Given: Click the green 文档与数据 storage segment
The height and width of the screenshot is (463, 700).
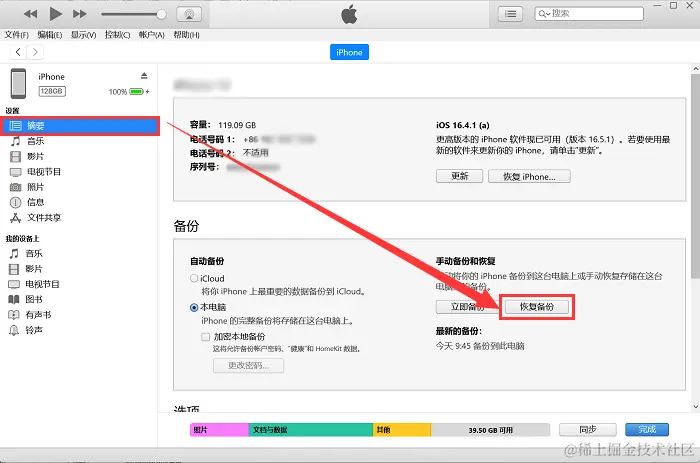Looking at the screenshot, I should 310,430.
